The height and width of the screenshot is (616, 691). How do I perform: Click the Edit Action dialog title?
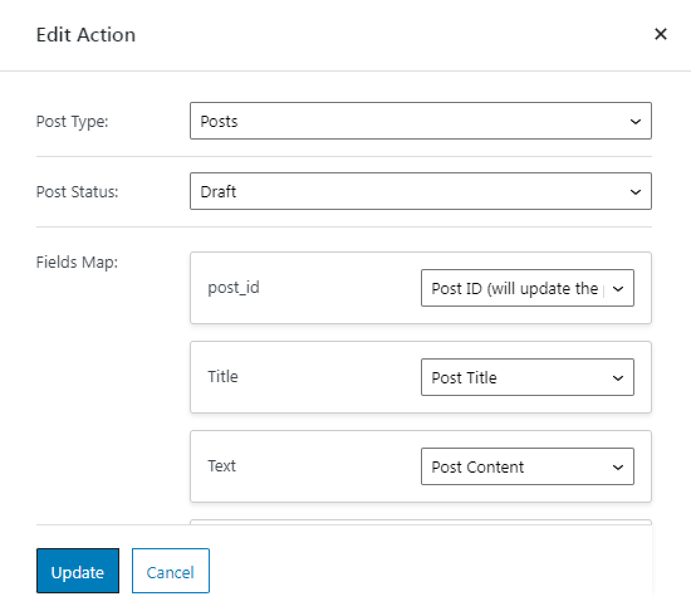(x=85, y=35)
